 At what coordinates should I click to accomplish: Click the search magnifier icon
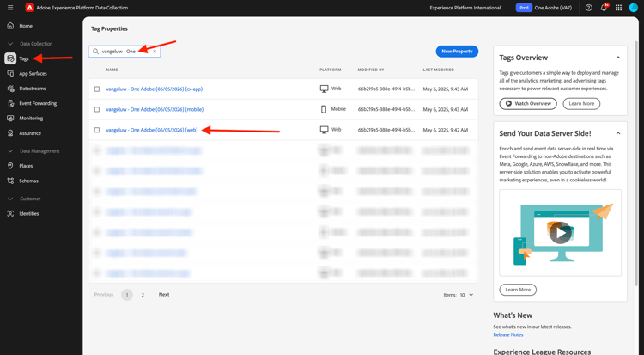(95, 52)
